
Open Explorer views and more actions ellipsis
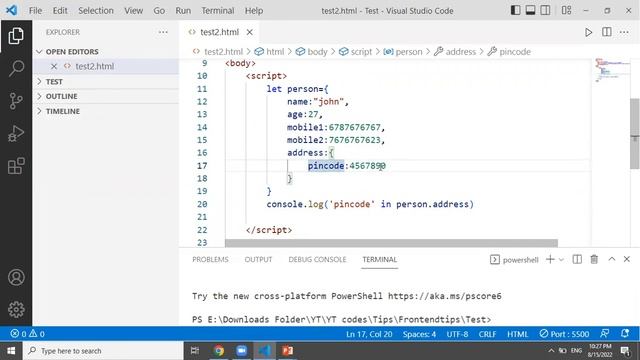click(x=163, y=32)
